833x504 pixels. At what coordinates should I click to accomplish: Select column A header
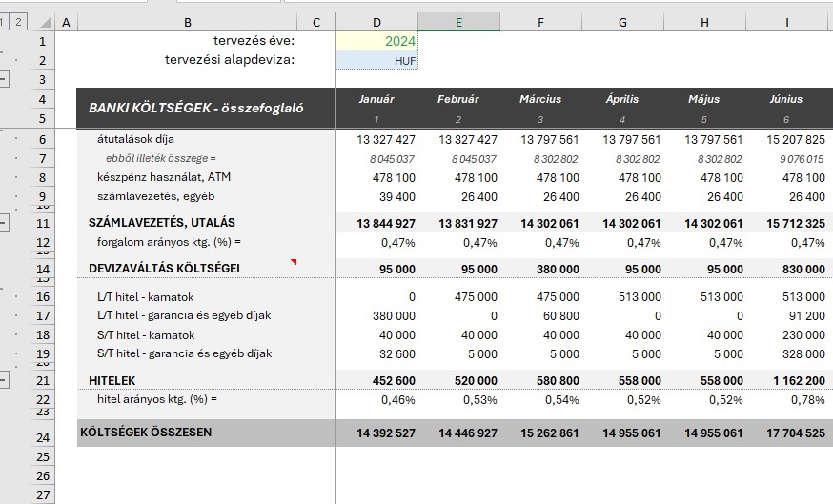tap(66, 22)
